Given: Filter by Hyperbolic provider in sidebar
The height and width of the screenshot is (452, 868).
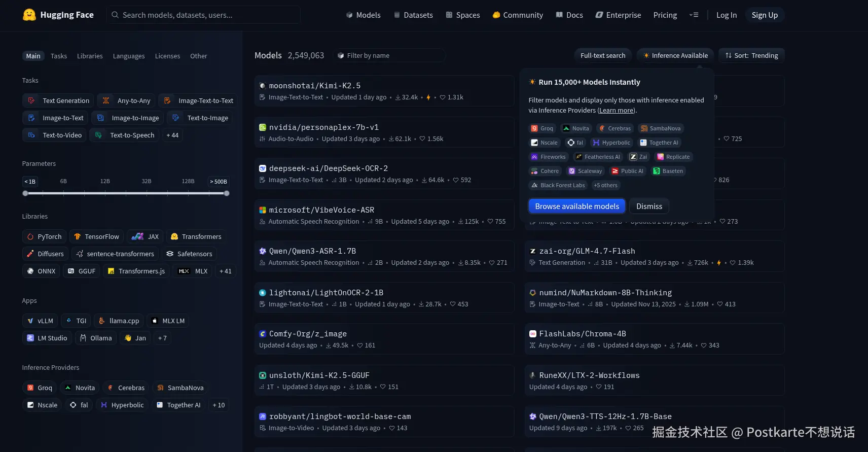Looking at the screenshot, I should 122,405.
